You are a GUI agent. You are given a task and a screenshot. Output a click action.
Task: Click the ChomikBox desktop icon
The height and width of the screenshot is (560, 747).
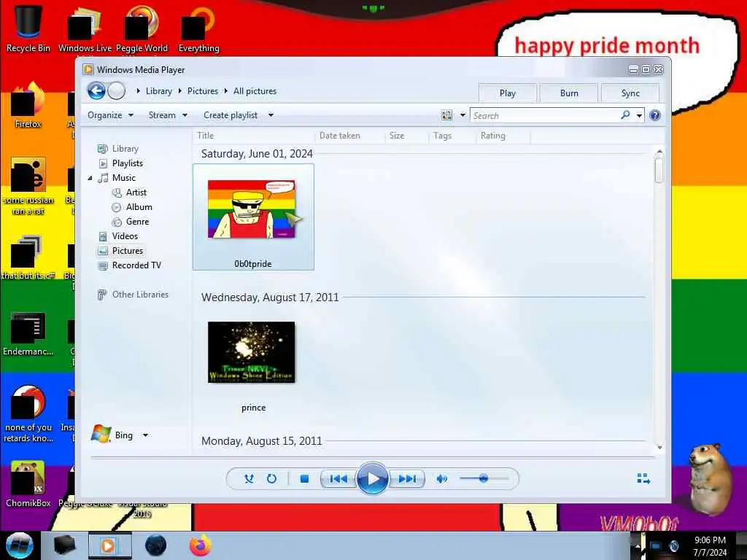point(28,483)
